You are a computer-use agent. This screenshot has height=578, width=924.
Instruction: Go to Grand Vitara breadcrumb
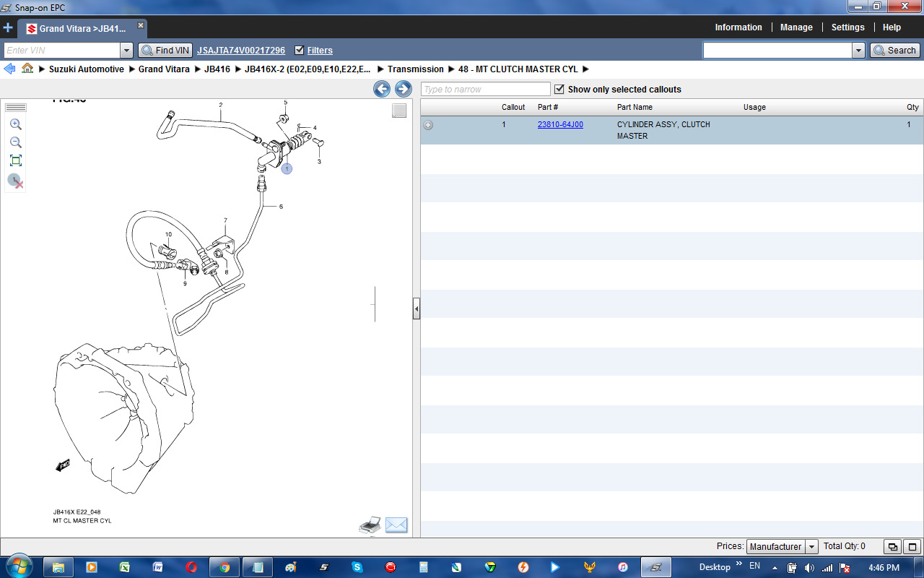click(x=164, y=69)
